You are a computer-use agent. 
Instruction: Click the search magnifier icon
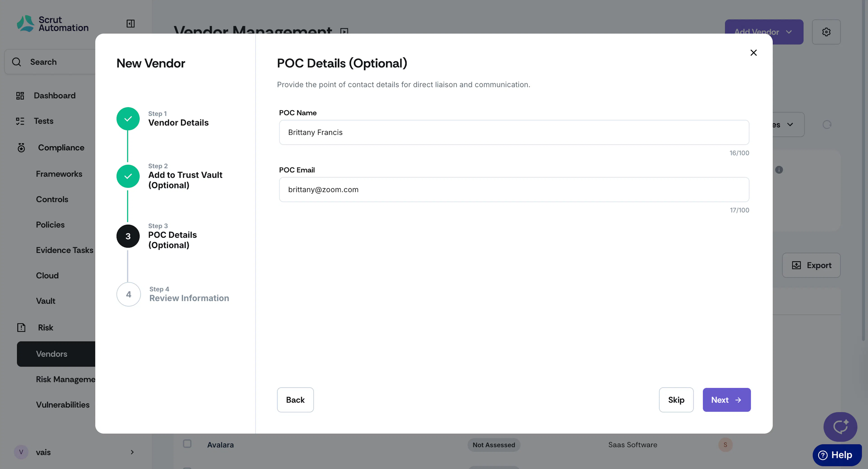click(17, 62)
